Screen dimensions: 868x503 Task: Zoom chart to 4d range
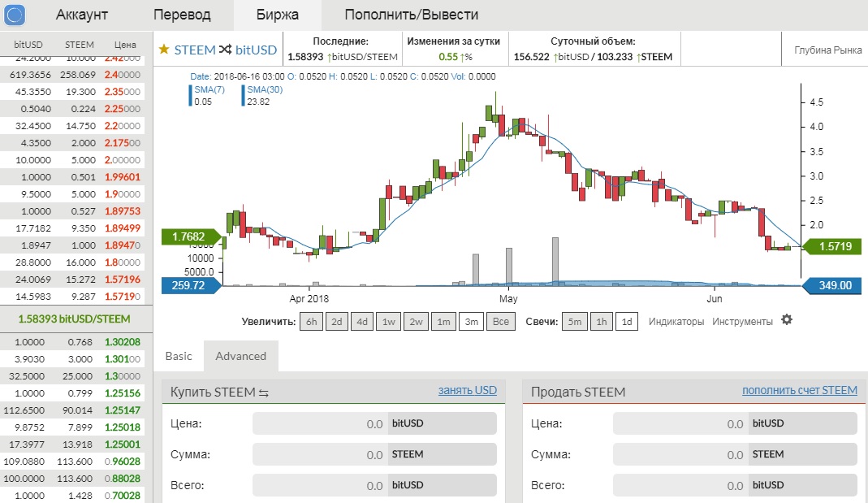click(362, 322)
